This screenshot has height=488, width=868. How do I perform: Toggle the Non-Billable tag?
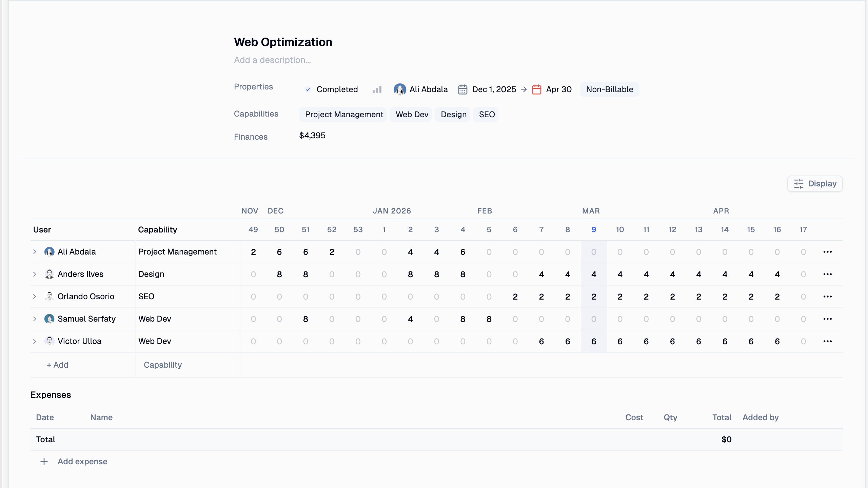[x=609, y=89]
